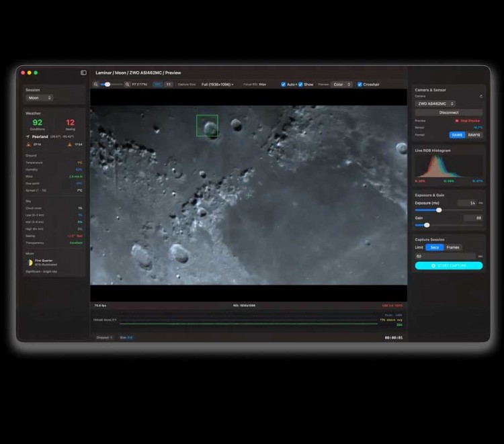
Task: Click the 12 Seeing score
Action: coord(70,122)
